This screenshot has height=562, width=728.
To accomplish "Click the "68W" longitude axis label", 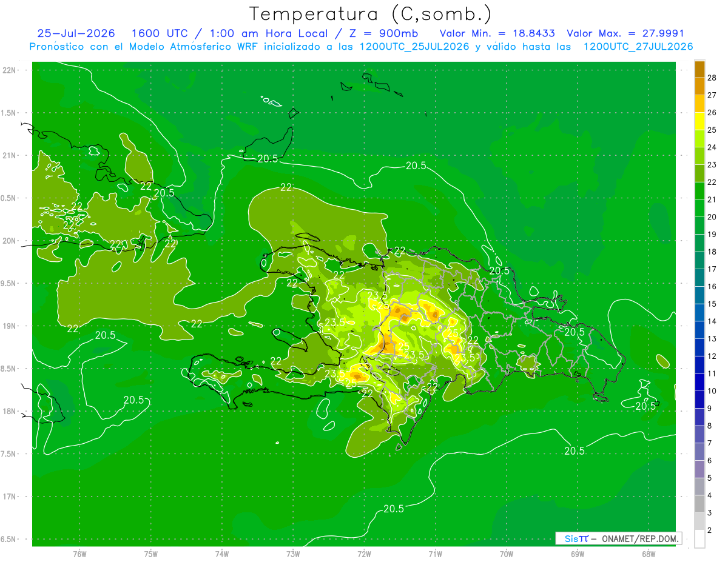I will [648, 554].
